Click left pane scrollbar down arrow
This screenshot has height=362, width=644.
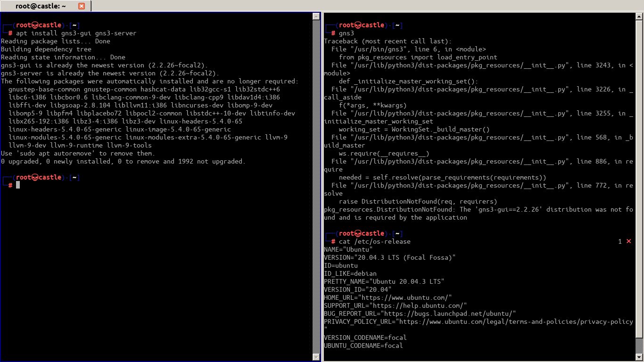click(x=316, y=357)
